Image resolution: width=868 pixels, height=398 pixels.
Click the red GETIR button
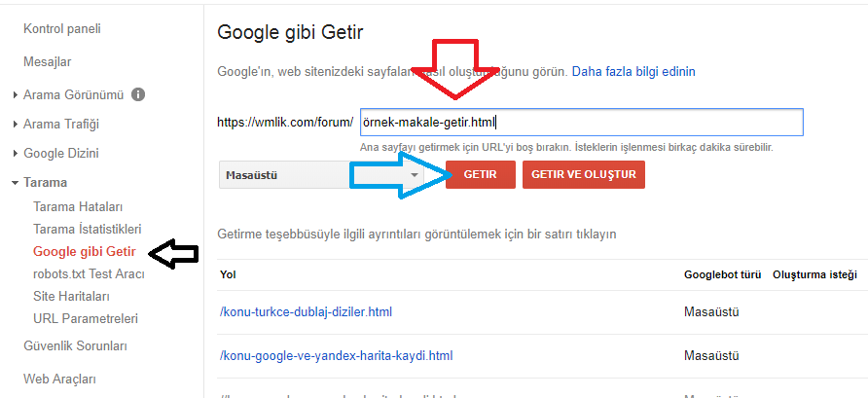481,175
